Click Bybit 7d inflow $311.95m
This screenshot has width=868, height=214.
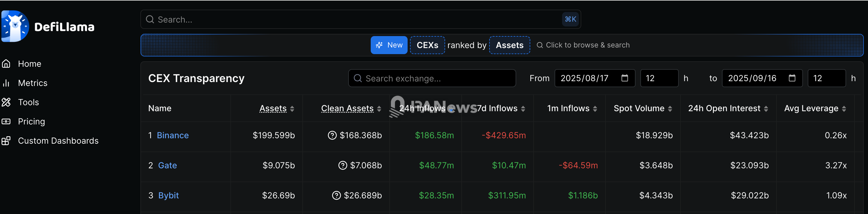[x=507, y=195]
